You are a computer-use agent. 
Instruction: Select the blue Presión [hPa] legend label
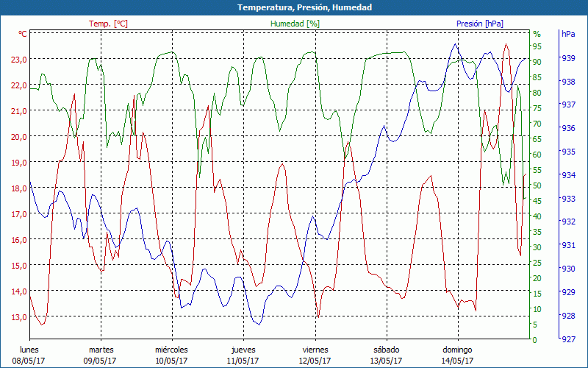479,24
